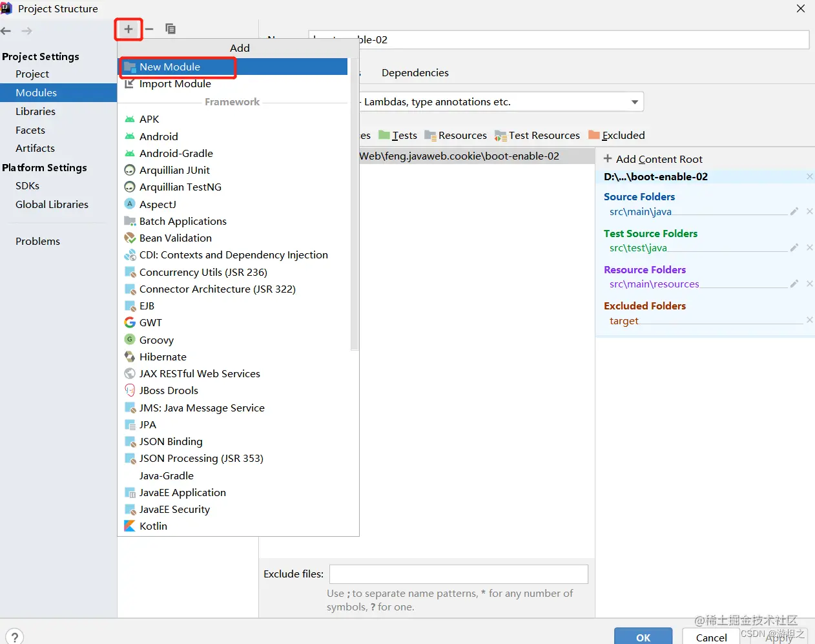This screenshot has height=644, width=815.
Task: Open the help question mark button
Action: tap(15, 636)
